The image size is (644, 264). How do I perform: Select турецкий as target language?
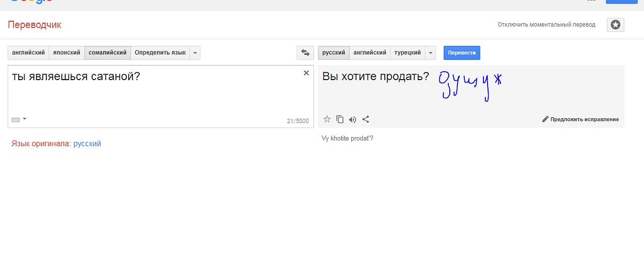pos(408,52)
